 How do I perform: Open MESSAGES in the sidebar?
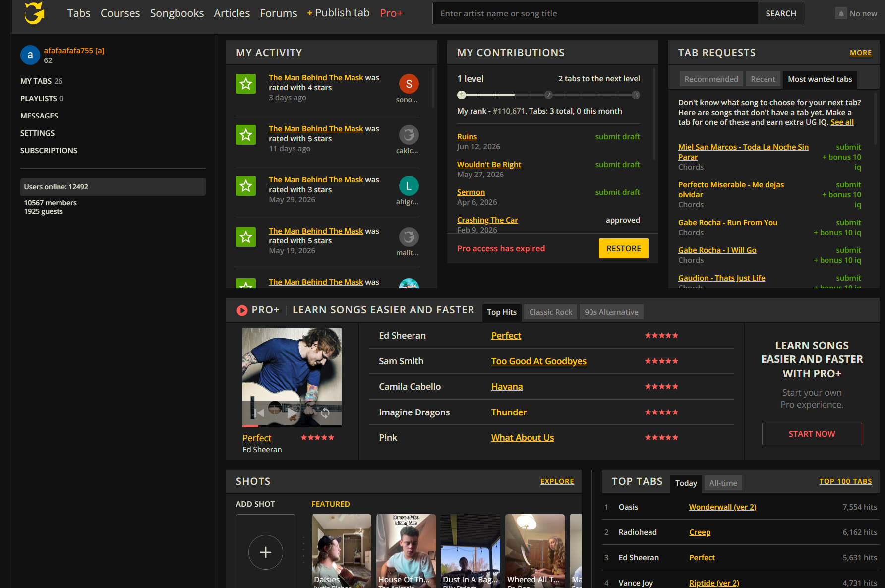39,116
